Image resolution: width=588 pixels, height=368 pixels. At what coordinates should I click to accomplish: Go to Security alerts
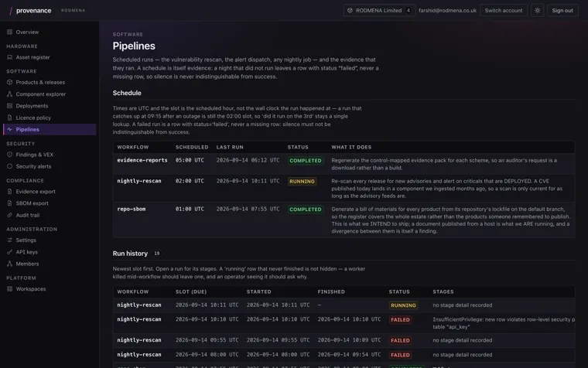click(x=49, y=166)
